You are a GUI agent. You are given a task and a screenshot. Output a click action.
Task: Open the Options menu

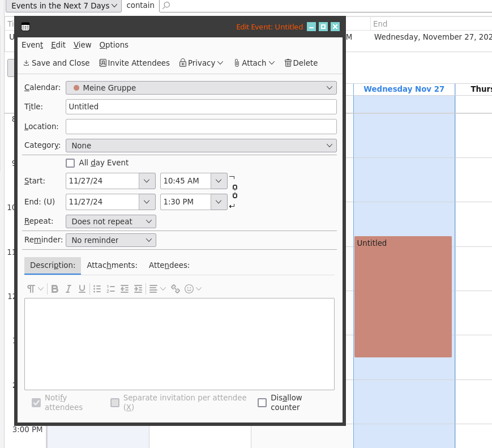(x=114, y=45)
